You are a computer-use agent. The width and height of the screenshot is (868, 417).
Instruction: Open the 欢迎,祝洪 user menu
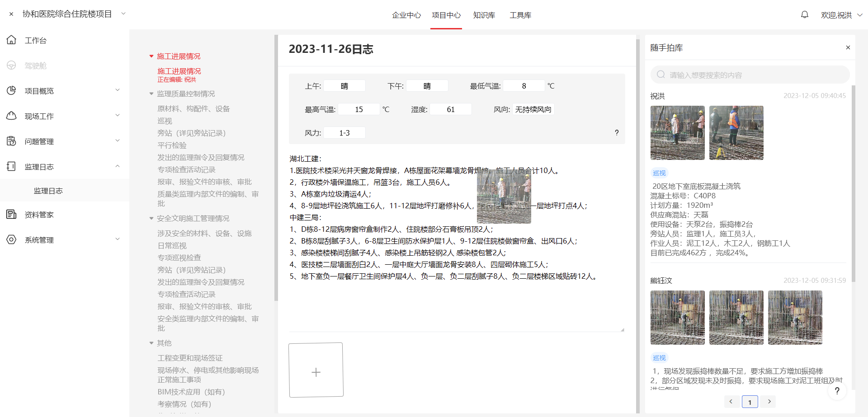[842, 15]
